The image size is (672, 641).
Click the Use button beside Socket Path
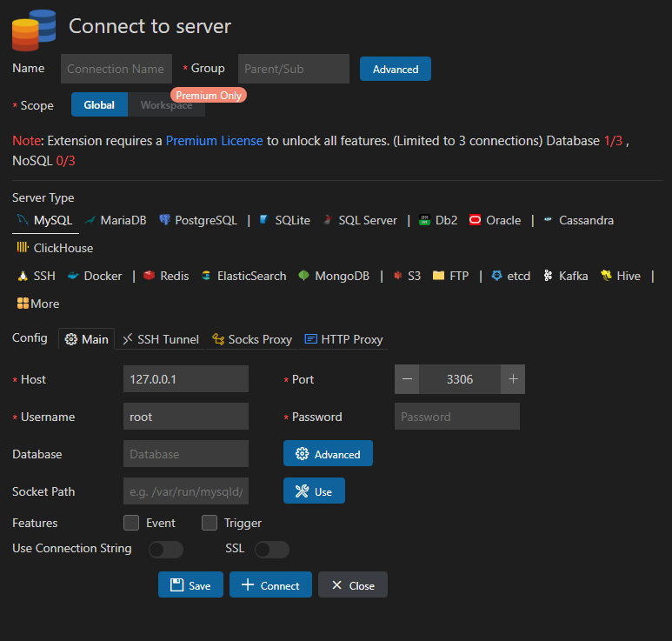[314, 491]
